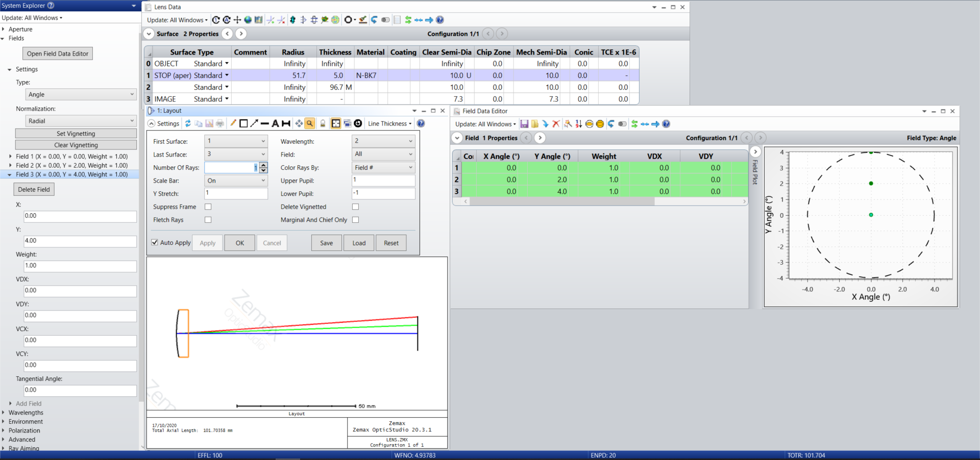Open the field Type dropdown showing Angle
Image resolution: width=980 pixels, height=460 pixels.
[x=81, y=95]
